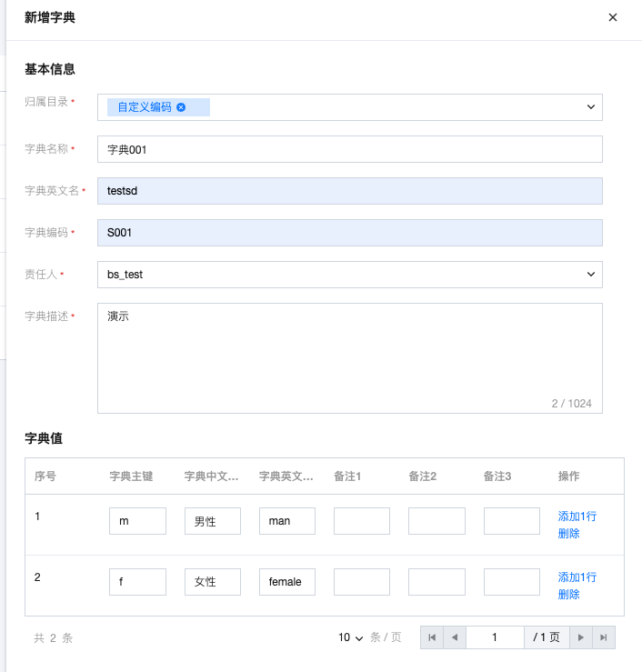Click 添加1行 link in row 1

coord(577,516)
